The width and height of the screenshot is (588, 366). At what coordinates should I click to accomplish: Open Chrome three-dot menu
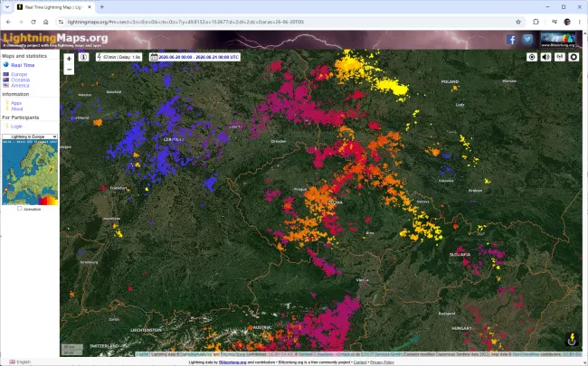(579, 22)
